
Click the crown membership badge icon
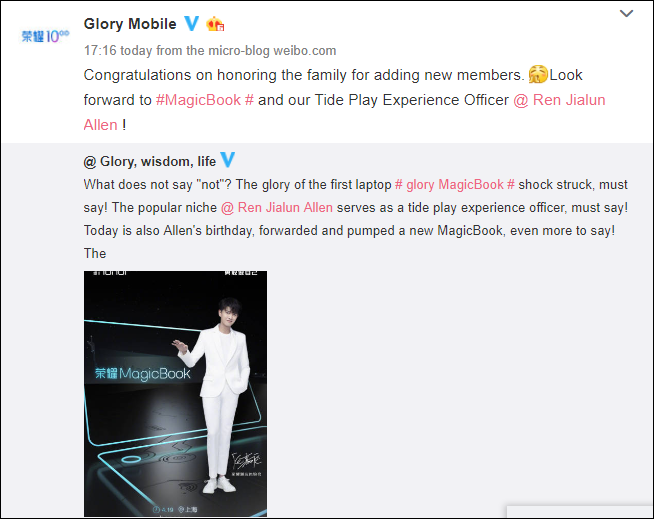[x=215, y=24]
